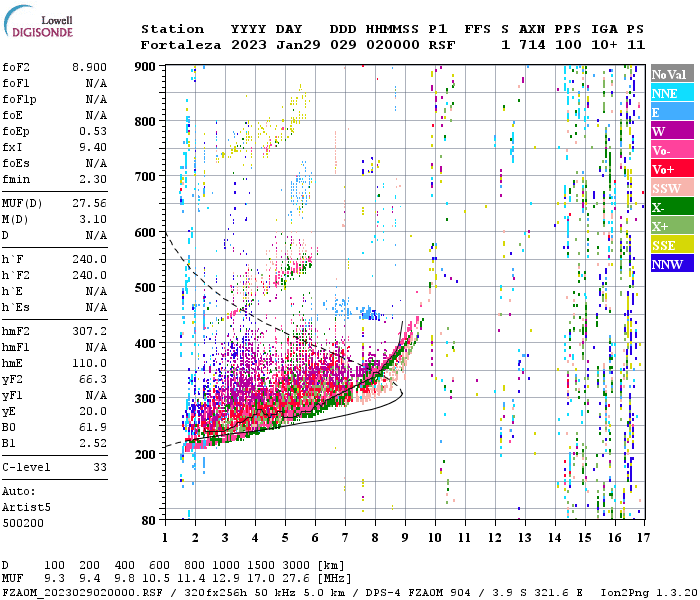Click the foF1 N/A value
Image resolution: width=700 pixels, height=600 pixels.
tap(96, 83)
